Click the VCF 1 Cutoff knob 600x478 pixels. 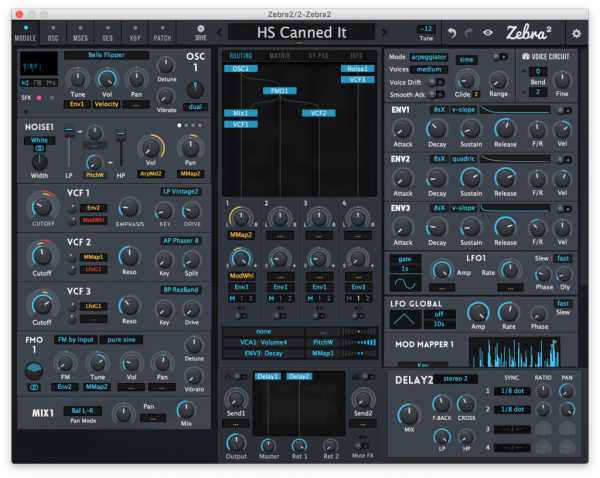click(42, 207)
